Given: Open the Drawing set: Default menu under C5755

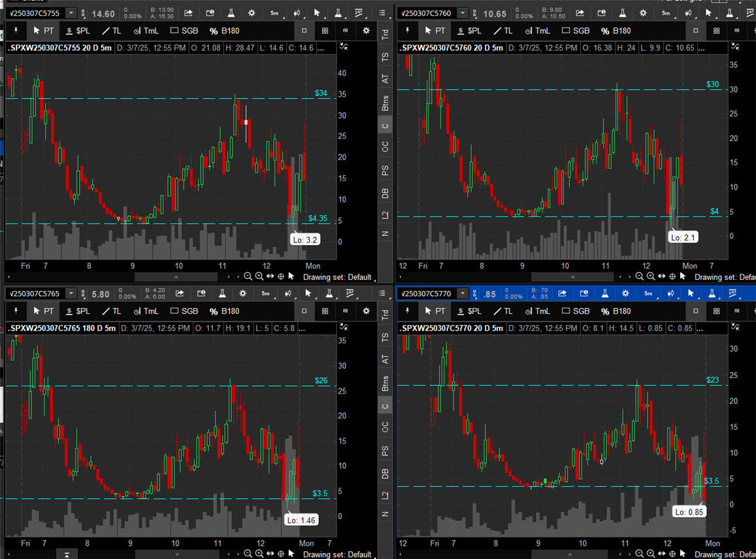Looking at the screenshot, I should point(337,277).
